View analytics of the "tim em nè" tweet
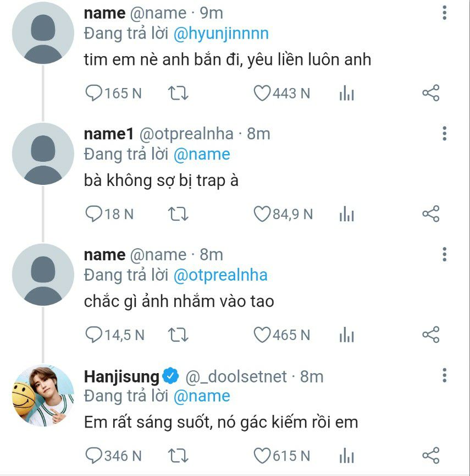Image resolution: width=470 pixels, height=476 pixels. click(x=346, y=94)
